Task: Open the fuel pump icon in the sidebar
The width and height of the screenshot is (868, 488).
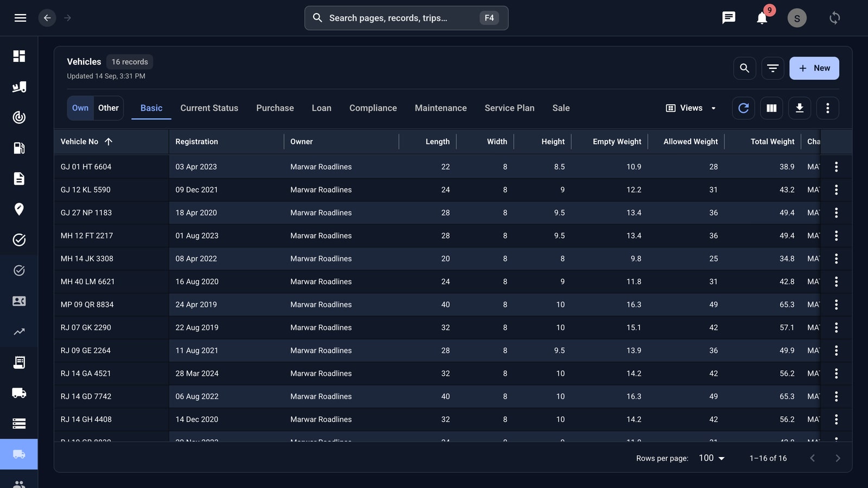Action: (19, 148)
